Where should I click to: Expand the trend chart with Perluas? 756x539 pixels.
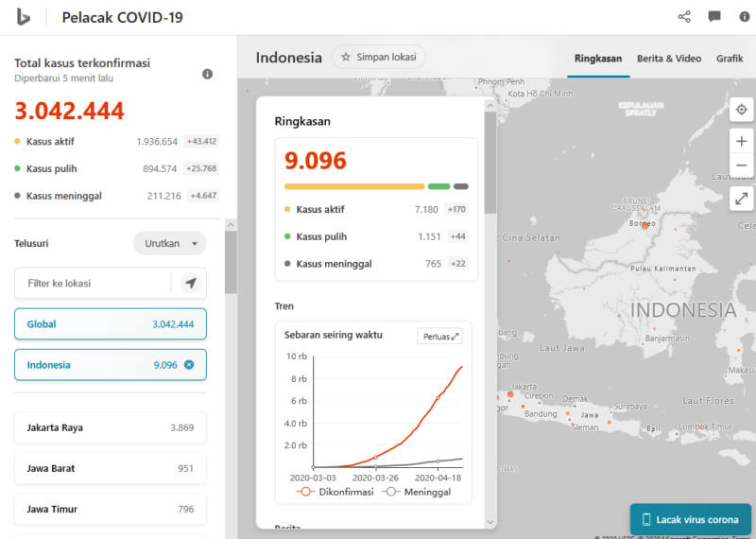(x=438, y=336)
